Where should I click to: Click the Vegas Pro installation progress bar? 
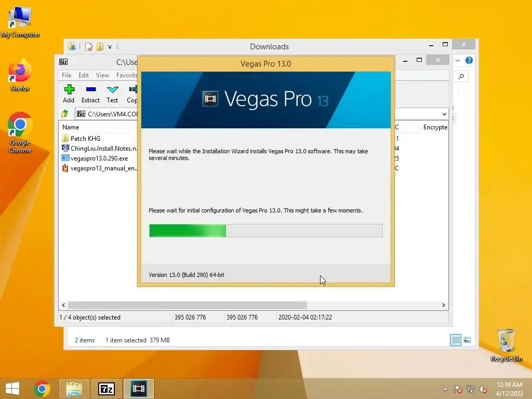265,231
